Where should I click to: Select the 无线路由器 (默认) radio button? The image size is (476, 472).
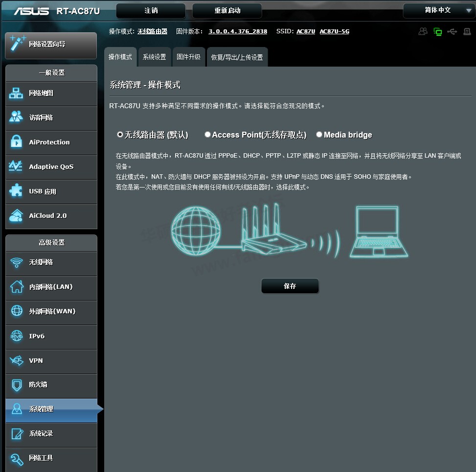tap(120, 134)
